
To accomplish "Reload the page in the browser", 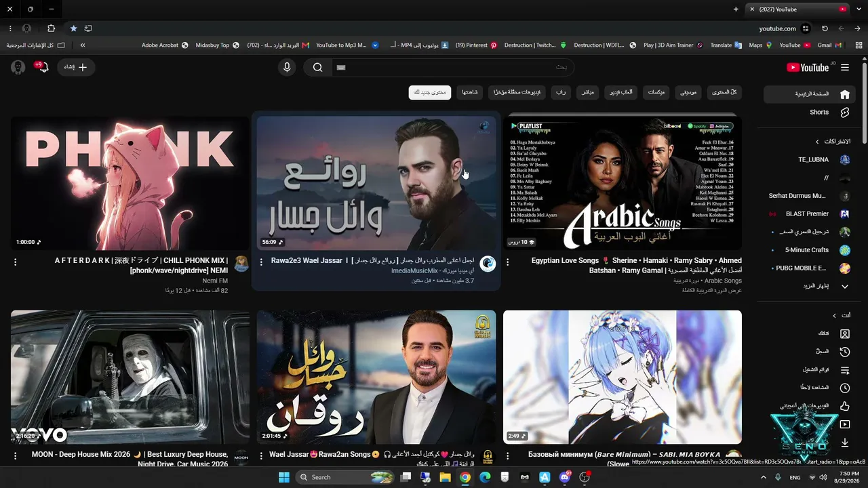I will 825,28.
